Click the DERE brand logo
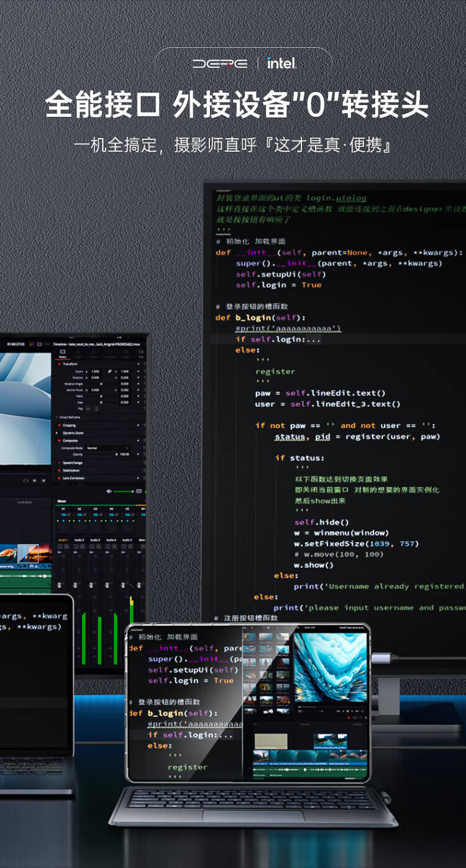The height and width of the screenshot is (868, 466). (219, 63)
